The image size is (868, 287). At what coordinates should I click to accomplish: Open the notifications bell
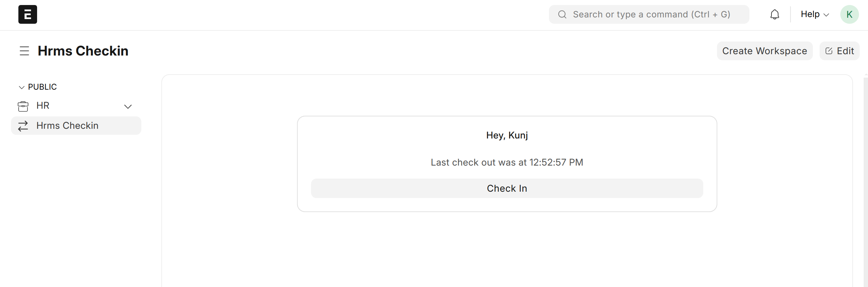(x=774, y=14)
